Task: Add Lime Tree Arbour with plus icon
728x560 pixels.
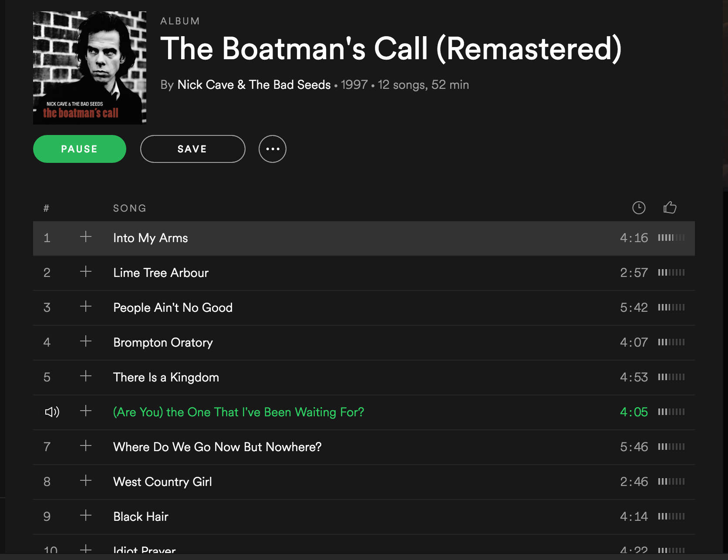Action: 86,272
